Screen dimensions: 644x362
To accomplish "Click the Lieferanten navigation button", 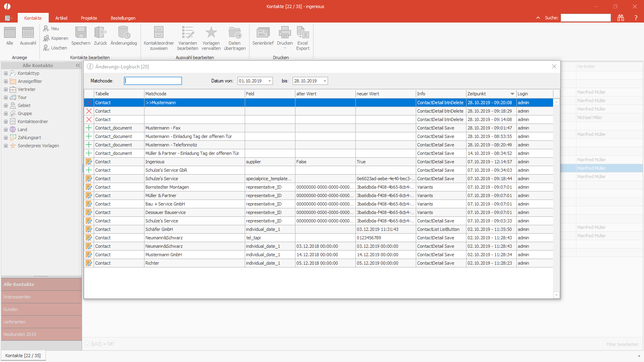I will 41,322.
